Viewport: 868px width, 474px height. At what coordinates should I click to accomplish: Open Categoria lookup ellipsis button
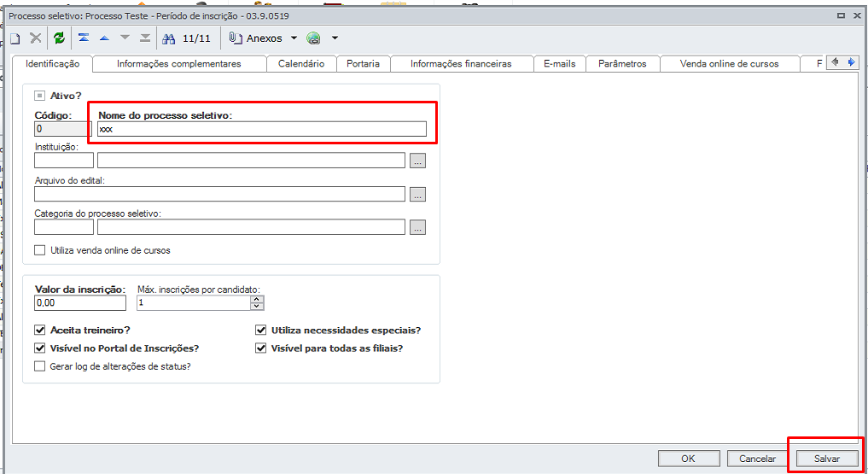click(418, 227)
